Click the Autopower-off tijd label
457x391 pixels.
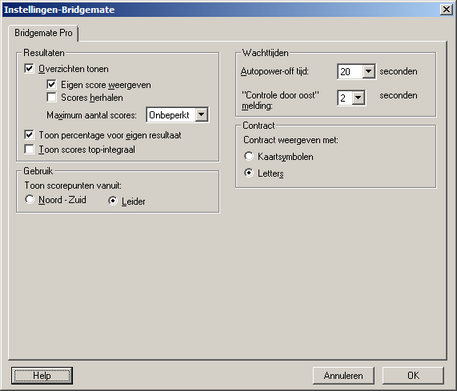(275, 71)
